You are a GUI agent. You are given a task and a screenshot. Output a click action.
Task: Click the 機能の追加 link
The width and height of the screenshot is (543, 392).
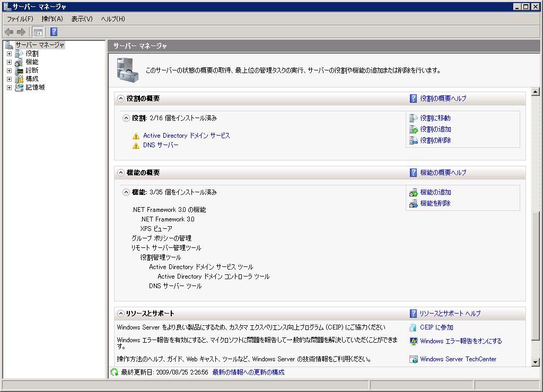435,192
